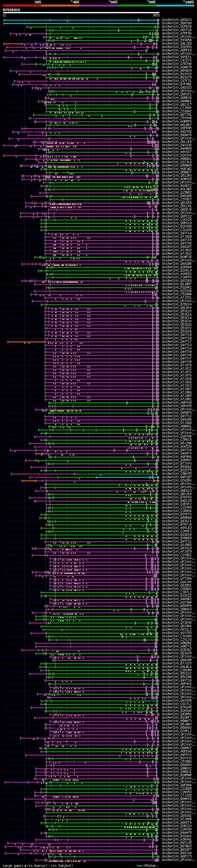Select label UniRef100_Q98MG8

(x=177, y=518)
